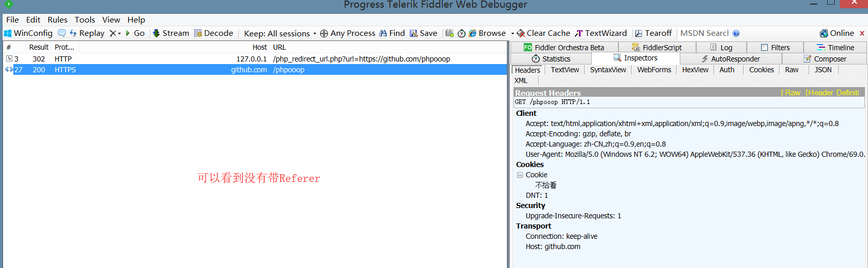Switch to the Filters tab

coord(775,48)
